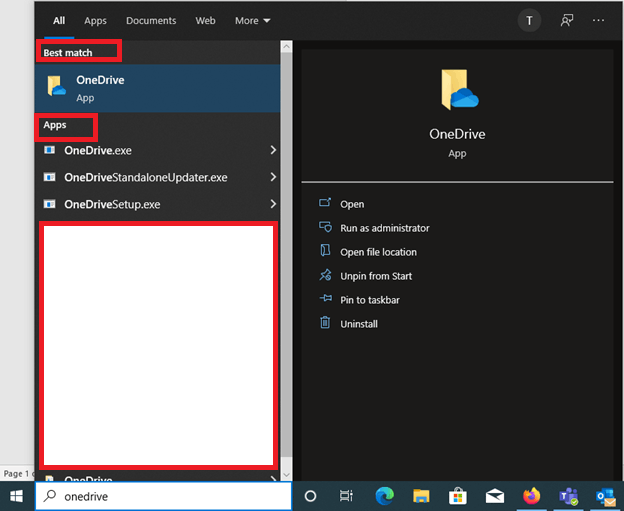Click the OneDrive.exe file icon

50,150
